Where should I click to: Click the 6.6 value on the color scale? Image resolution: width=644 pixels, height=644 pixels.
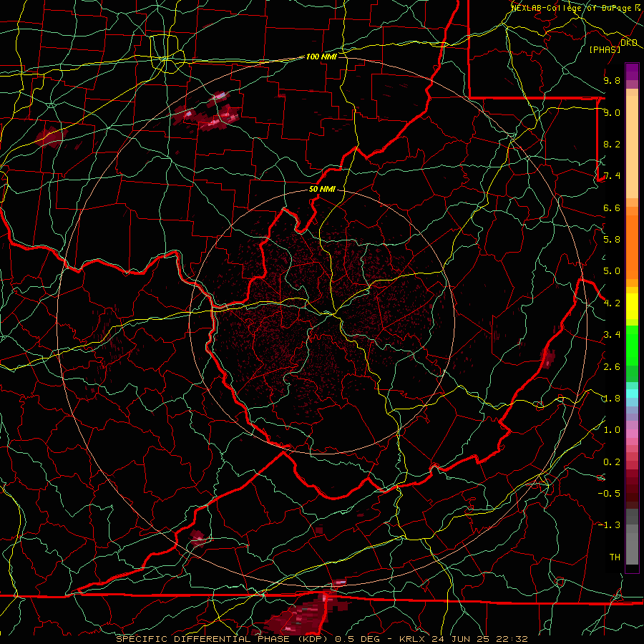click(x=612, y=208)
